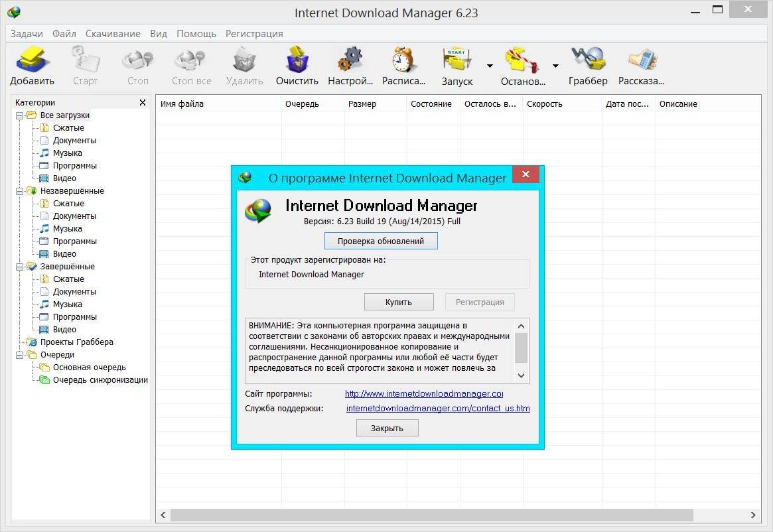Select Документы under Все загрузки

74,141
